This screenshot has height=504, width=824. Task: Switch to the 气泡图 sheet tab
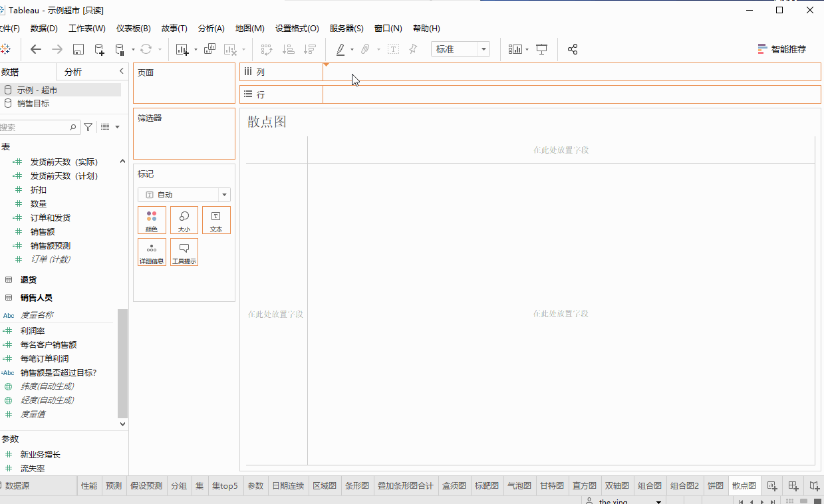pyautogui.click(x=519, y=485)
